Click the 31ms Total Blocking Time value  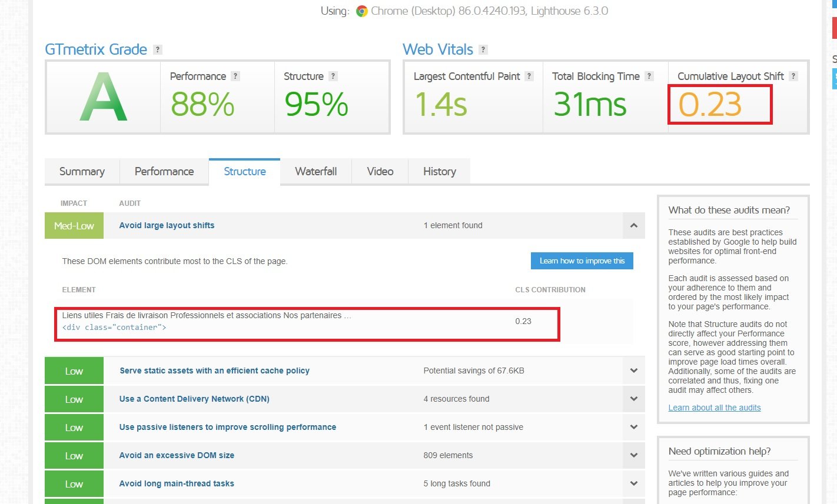[x=590, y=105]
